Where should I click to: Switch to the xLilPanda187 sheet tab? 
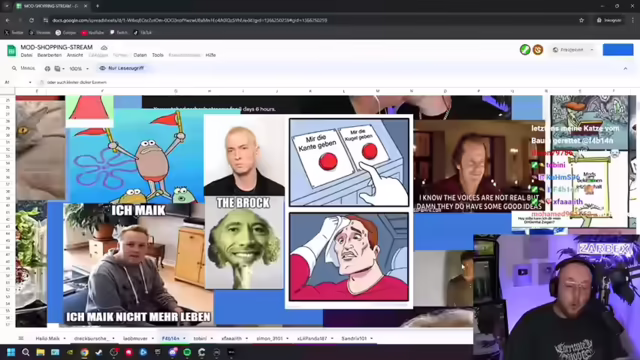(312, 338)
